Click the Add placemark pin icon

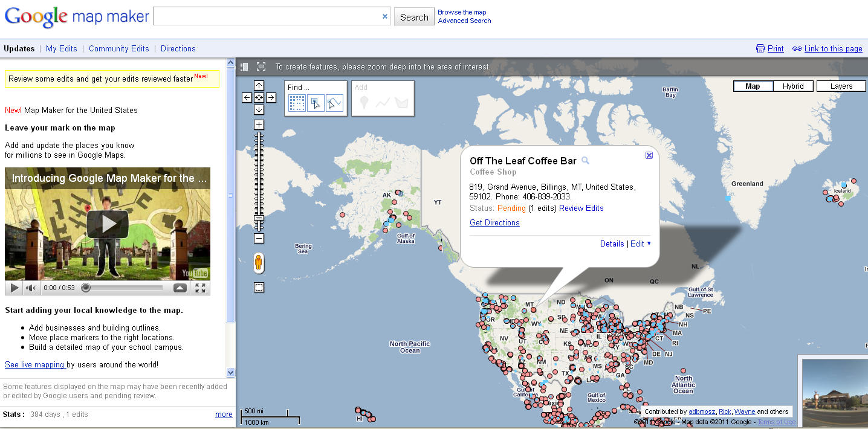(x=363, y=103)
